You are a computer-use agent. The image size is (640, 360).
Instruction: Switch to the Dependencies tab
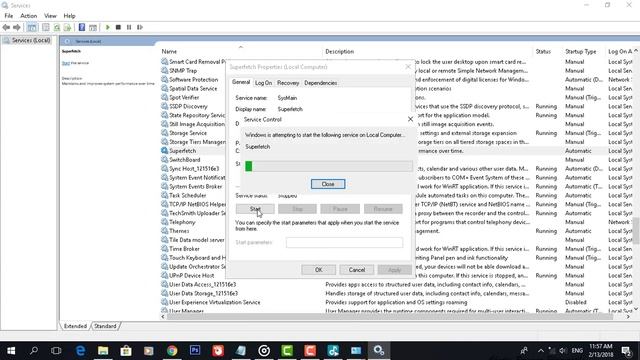[x=320, y=83]
